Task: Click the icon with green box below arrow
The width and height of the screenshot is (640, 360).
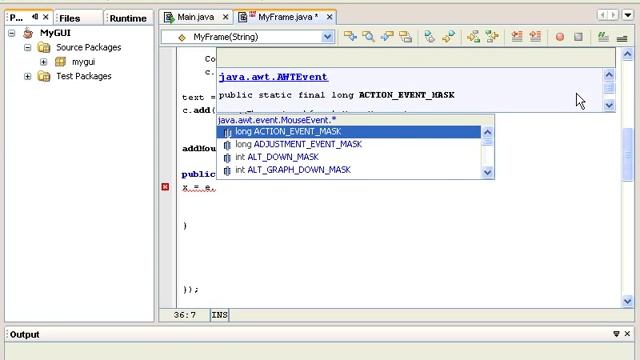Action: point(473,37)
